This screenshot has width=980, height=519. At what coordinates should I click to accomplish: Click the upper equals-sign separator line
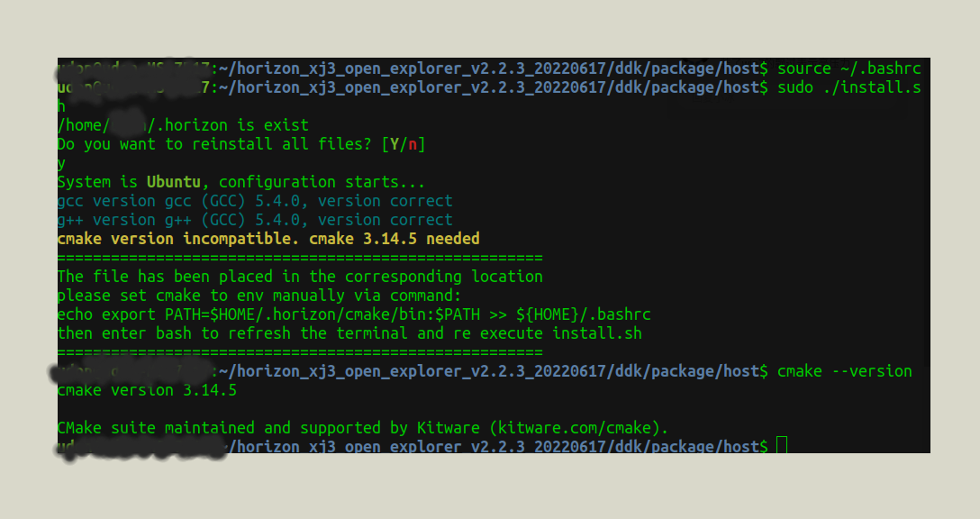click(x=299, y=258)
